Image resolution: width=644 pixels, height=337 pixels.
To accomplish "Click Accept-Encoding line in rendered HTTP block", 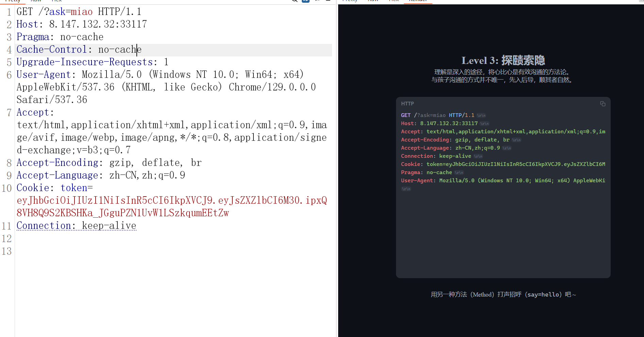I will click(461, 140).
